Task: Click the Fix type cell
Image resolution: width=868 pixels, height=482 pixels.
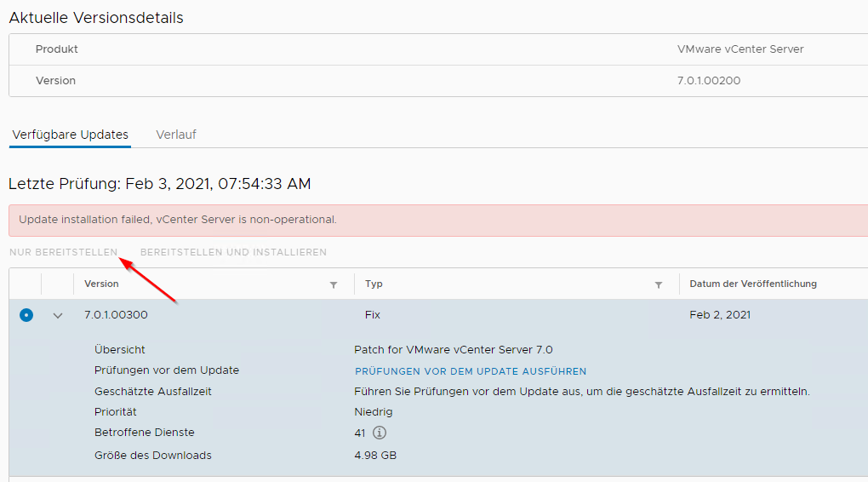Action: tap(373, 315)
